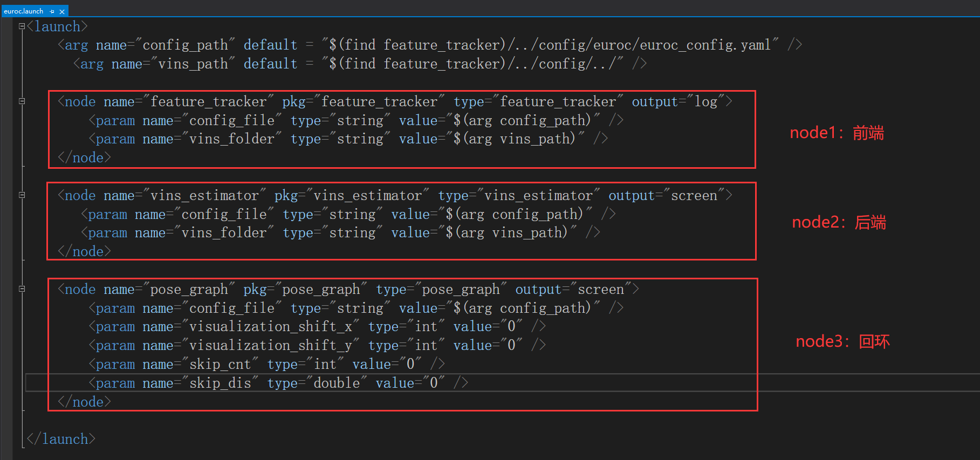Viewport: 980px width, 460px height.
Task: Click the output="log" attribute
Action: coord(679,101)
